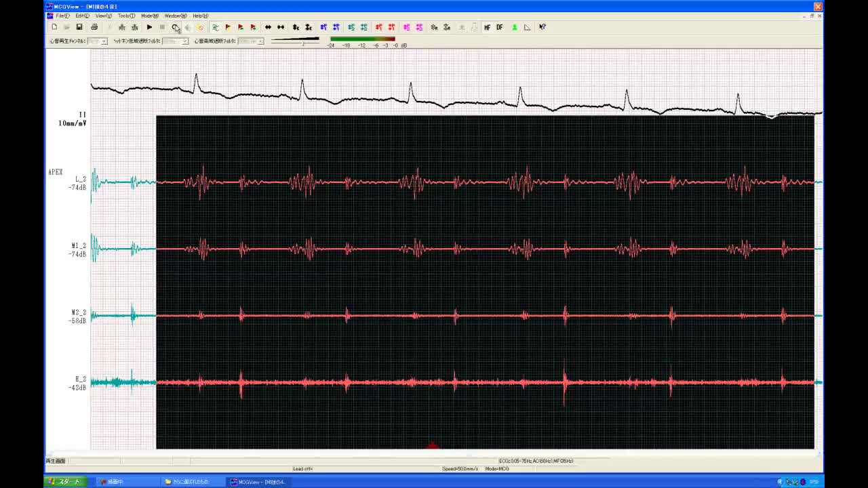This screenshot has width=868, height=488.
Task: Click the horizontal expand arrows icon
Action: (x=268, y=27)
